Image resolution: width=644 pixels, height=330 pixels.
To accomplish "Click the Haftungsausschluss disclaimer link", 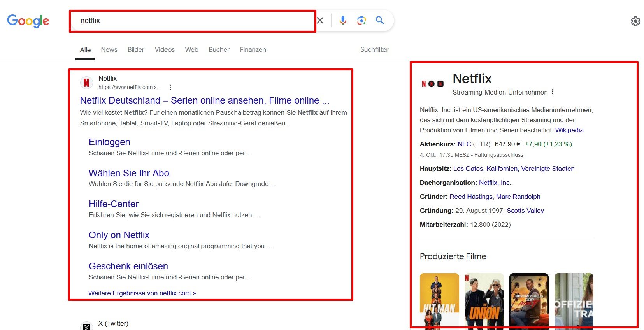I will (x=498, y=155).
